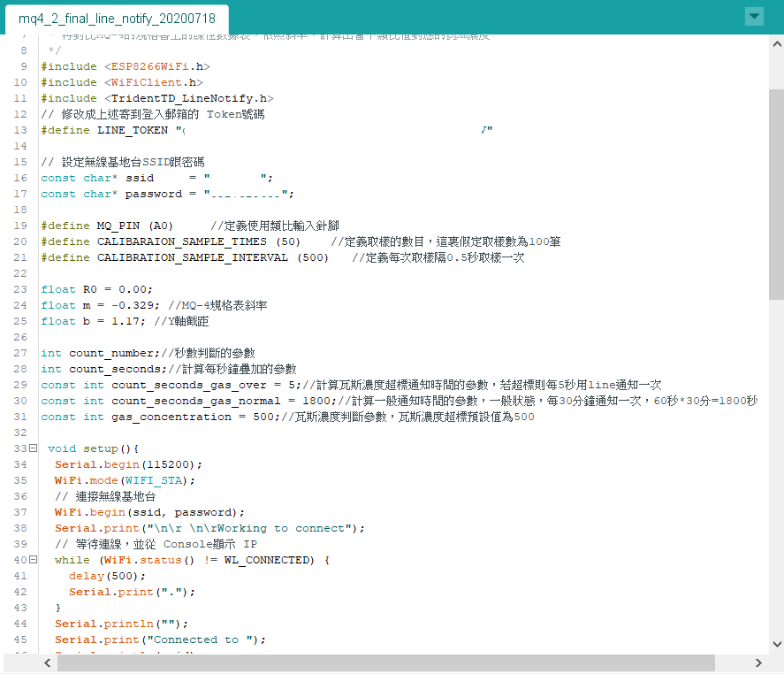Click the gas_concentration = 500 line

[x=287, y=417]
